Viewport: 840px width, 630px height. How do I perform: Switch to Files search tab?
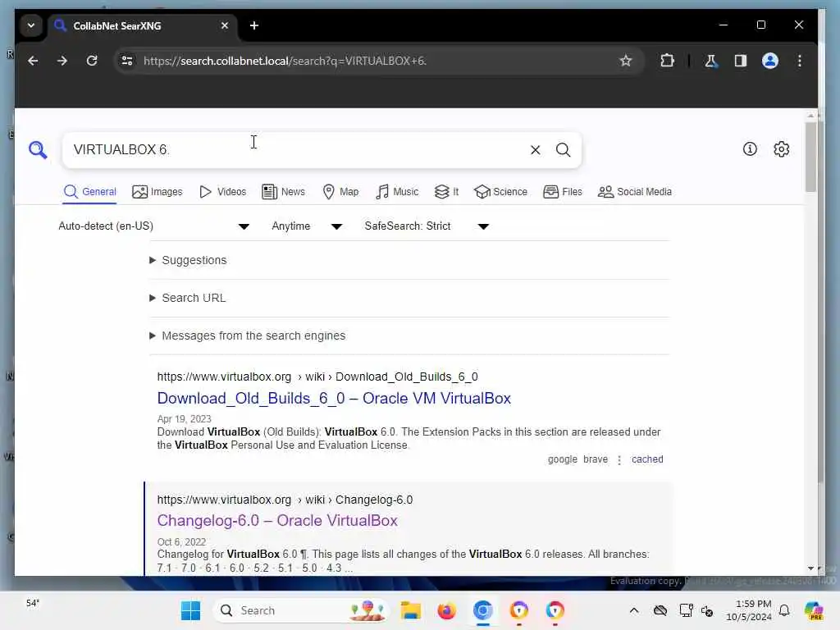coord(562,192)
